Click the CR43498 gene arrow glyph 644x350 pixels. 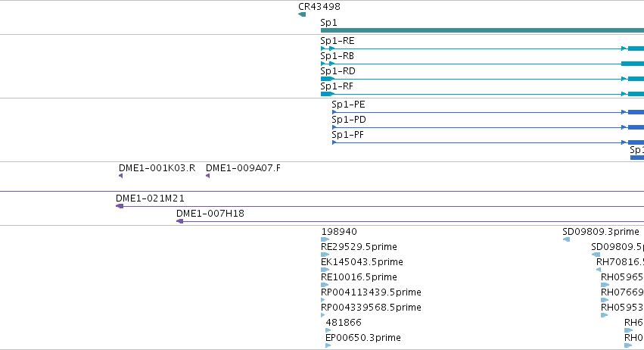click(302, 14)
